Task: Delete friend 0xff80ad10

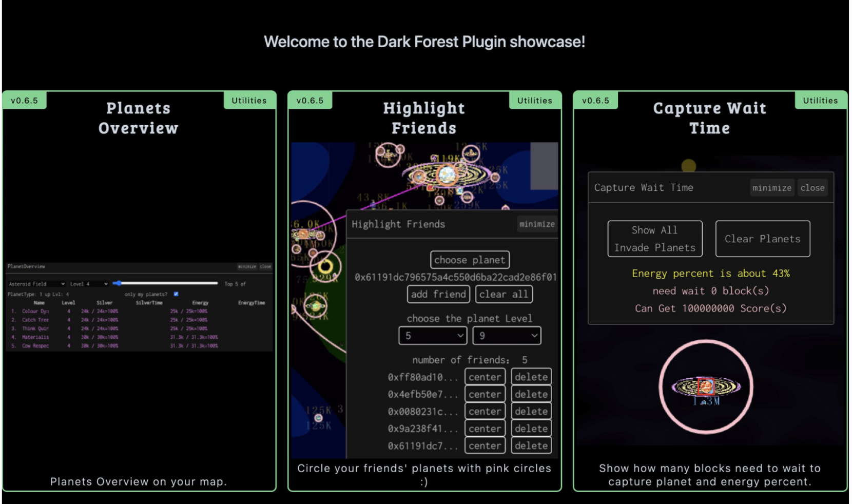Action: (x=531, y=377)
